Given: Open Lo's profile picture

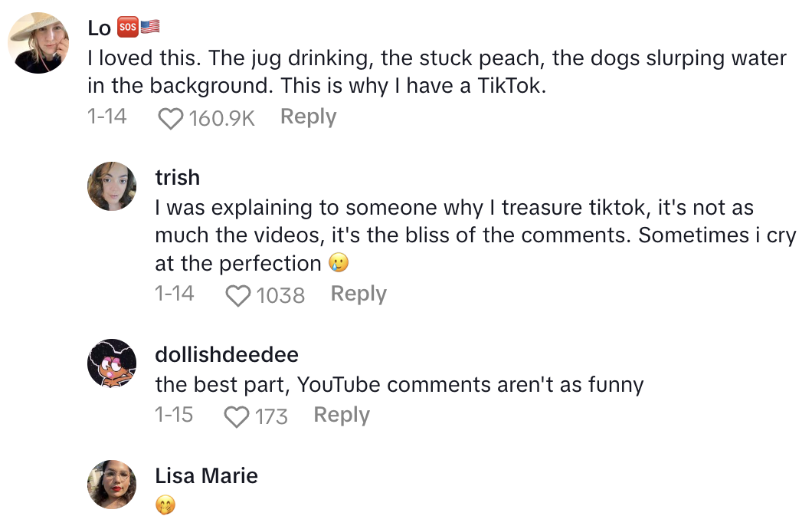Looking at the screenshot, I should [x=39, y=43].
